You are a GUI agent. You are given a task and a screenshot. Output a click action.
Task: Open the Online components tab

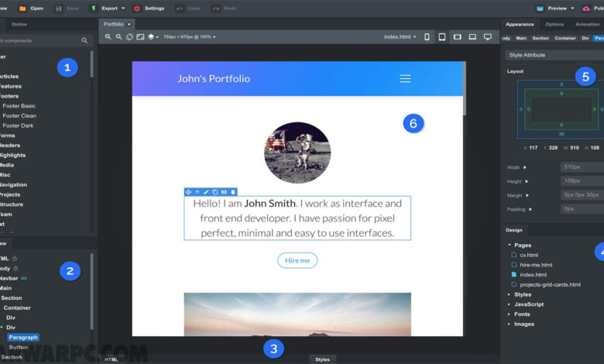[19, 24]
